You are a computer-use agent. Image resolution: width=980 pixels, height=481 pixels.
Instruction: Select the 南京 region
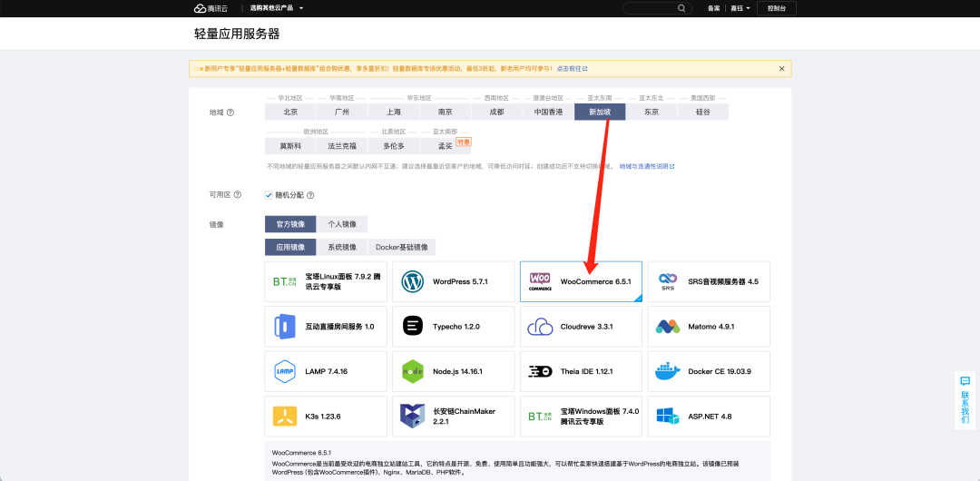[445, 112]
